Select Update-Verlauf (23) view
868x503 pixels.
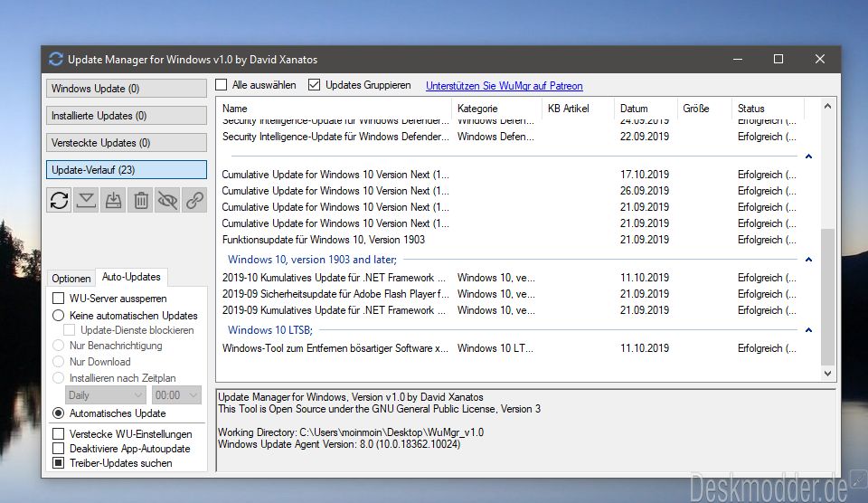(x=127, y=170)
